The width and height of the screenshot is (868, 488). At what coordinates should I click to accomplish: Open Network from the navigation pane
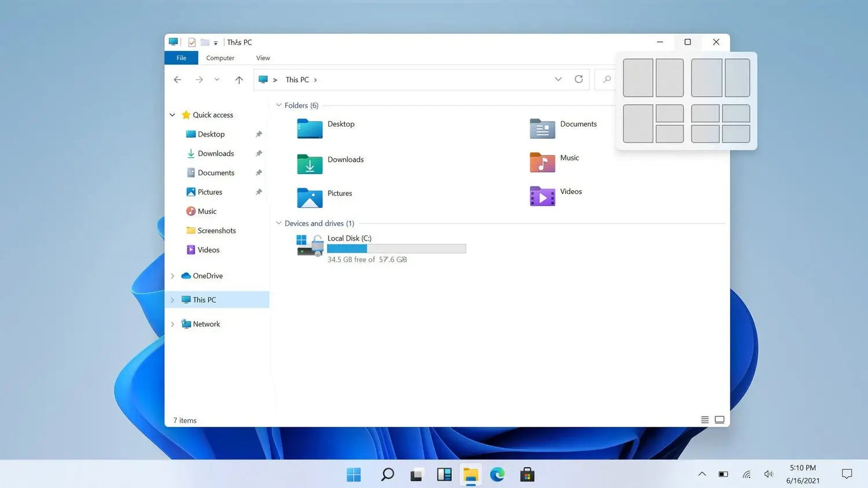[207, 324]
